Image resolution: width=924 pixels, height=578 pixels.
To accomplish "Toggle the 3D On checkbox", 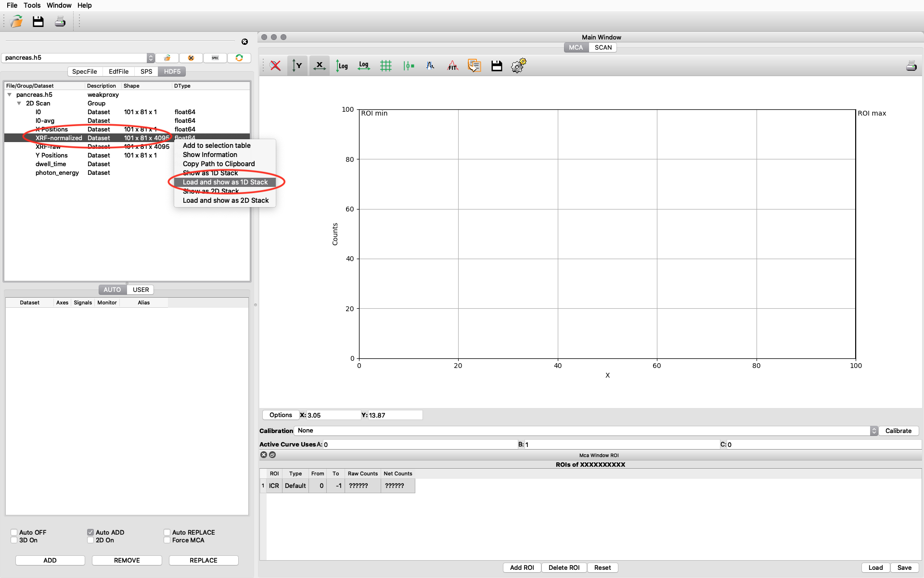I will (x=14, y=540).
